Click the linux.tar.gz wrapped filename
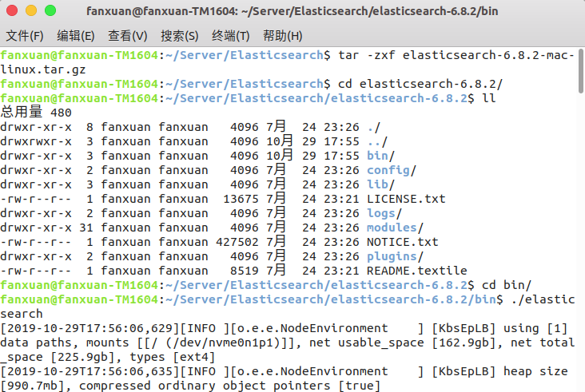Image resolution: width=585 pixels, height=392 pixels. [x=43, y=69]
